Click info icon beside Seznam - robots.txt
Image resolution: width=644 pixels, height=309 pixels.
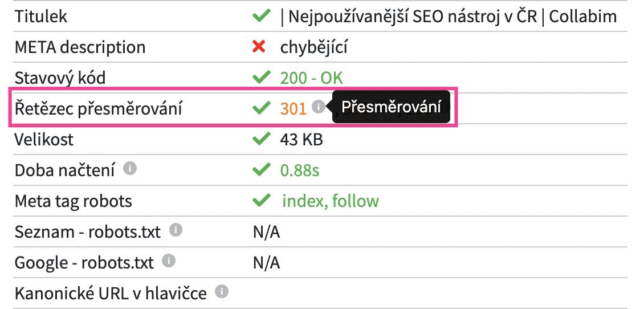176,230
